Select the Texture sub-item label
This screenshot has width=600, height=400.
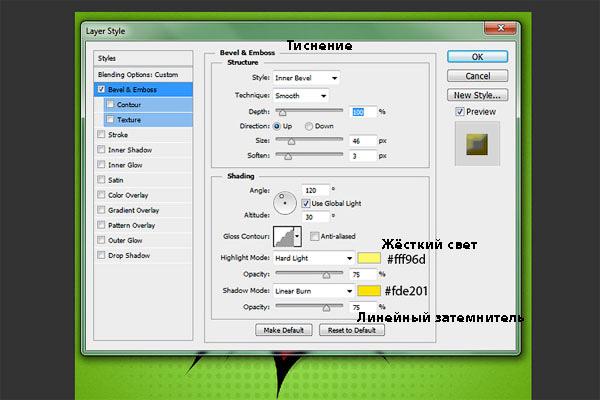coord(129,120)
